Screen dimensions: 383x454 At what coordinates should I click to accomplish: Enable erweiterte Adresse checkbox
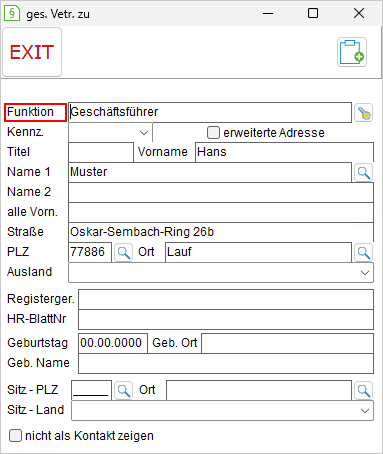[213, 132]
